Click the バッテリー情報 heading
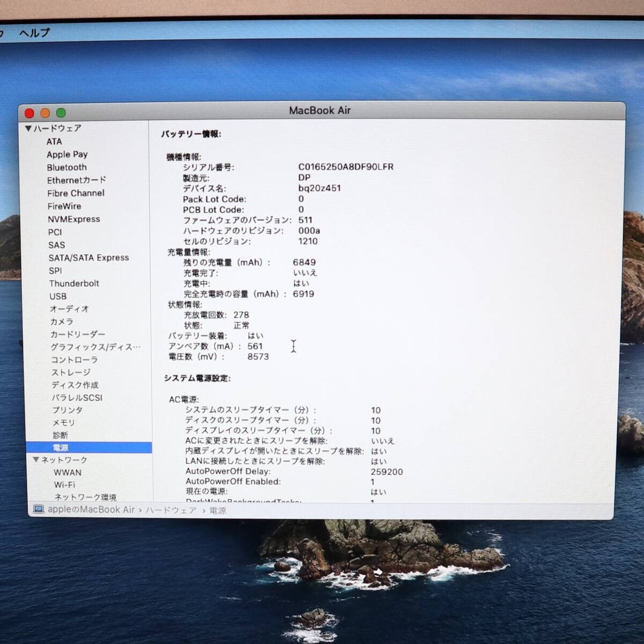 tap(191, 134)
